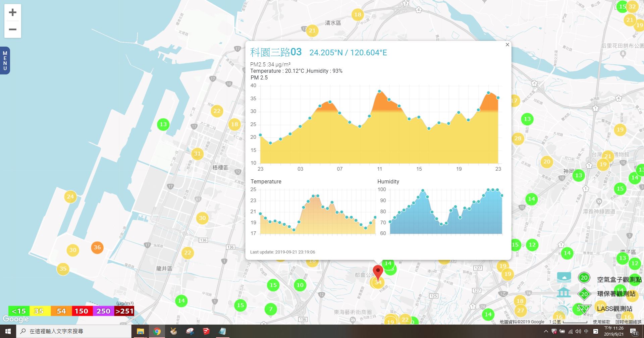Click the diamond 20 EPA legend marker
This screenshot has height=338, width=644.
[x=584, y=294]
